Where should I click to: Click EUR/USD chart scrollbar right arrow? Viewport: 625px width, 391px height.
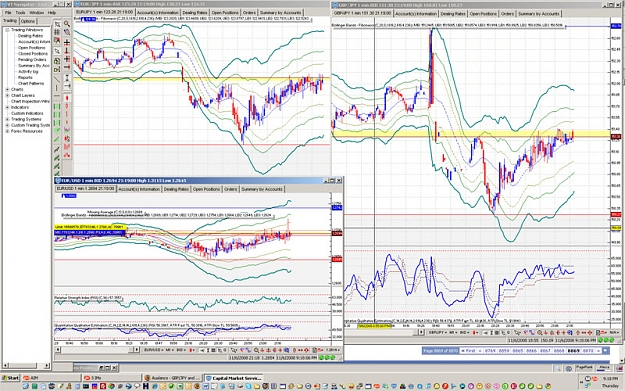(136, 350)
